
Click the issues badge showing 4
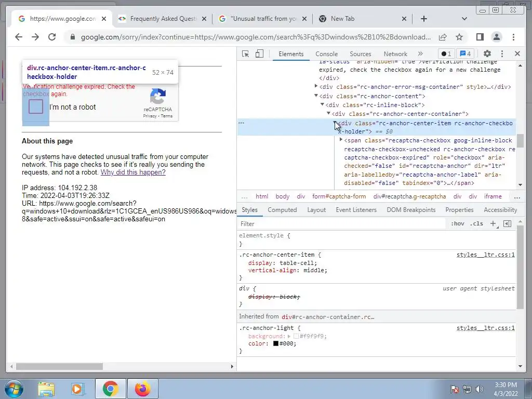(x=465, y=54)
